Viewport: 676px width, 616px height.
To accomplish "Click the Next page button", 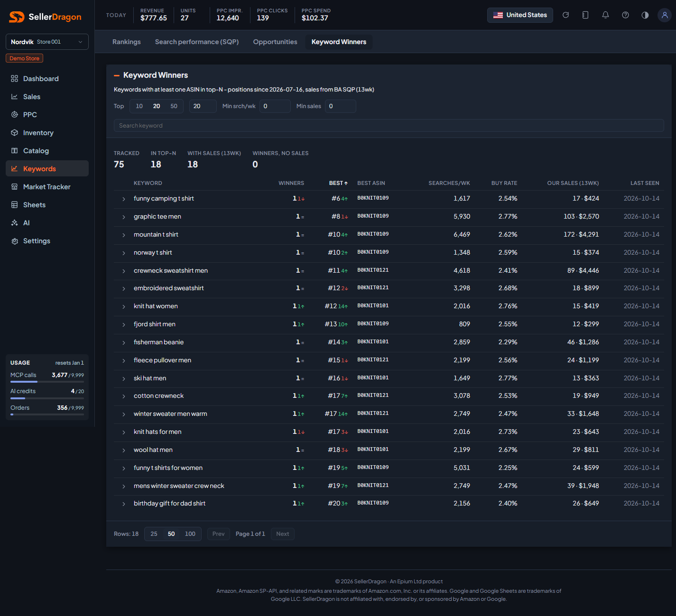I will tap(283, 534).
